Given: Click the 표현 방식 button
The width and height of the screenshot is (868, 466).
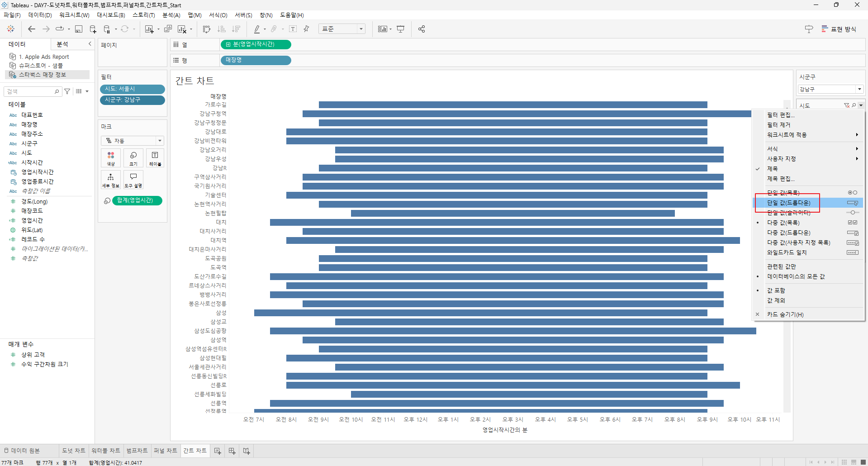Looking at the screenshot, I should [839, 29].
